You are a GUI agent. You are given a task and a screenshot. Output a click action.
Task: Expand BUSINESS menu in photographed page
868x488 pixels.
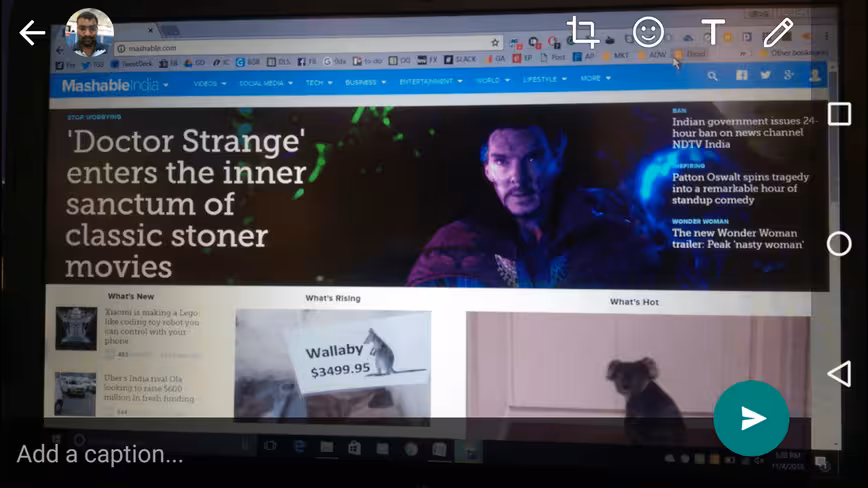point(365,82)
